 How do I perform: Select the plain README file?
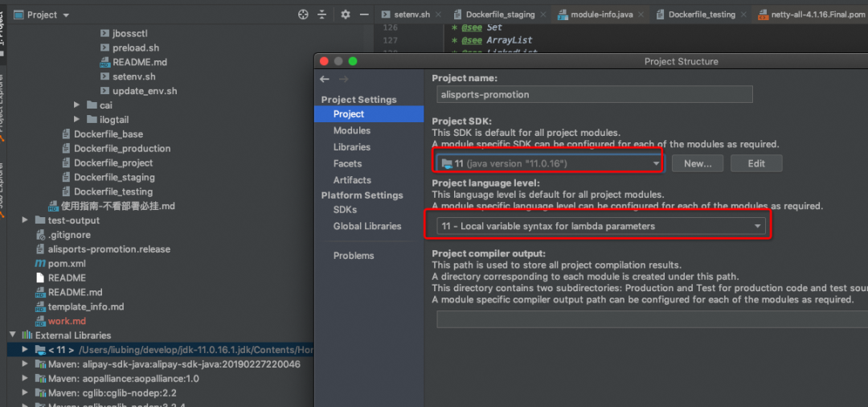tap(67, 278)
